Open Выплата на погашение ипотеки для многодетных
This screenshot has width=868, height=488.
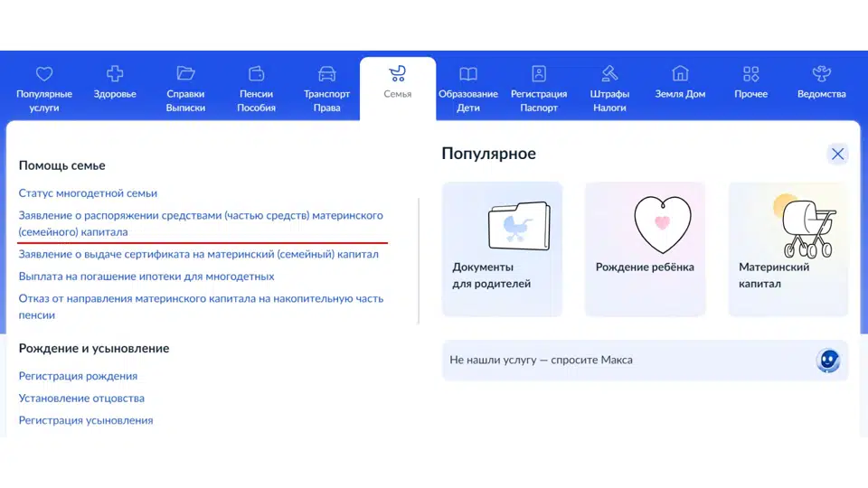[x=146, y=277]
